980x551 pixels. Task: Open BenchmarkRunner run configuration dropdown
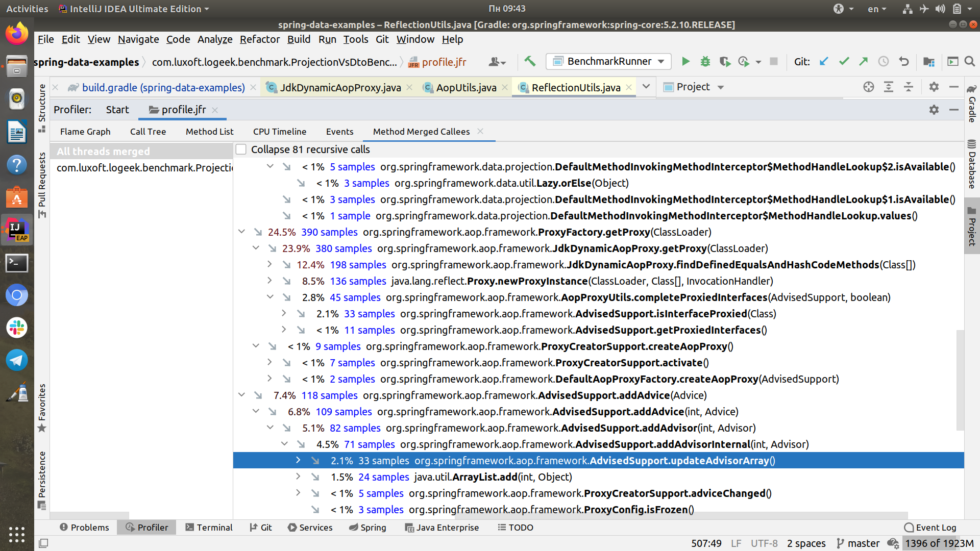[x=609, y=62]
